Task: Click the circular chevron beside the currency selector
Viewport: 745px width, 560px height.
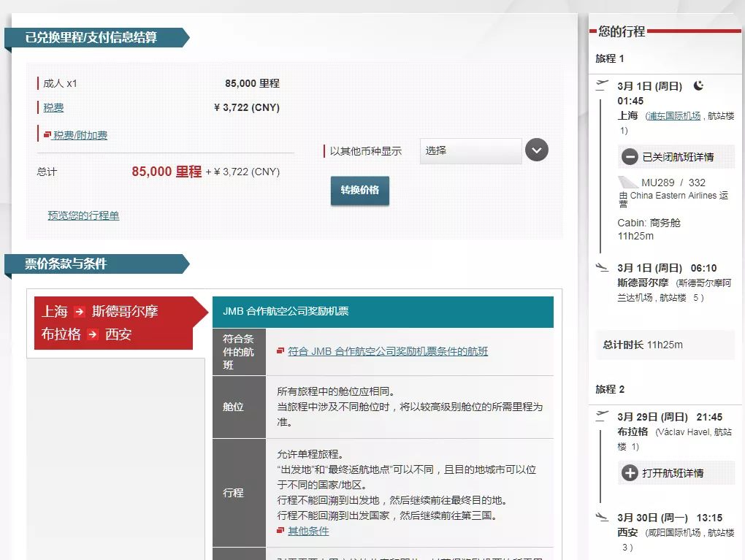Action: (536, 150)
